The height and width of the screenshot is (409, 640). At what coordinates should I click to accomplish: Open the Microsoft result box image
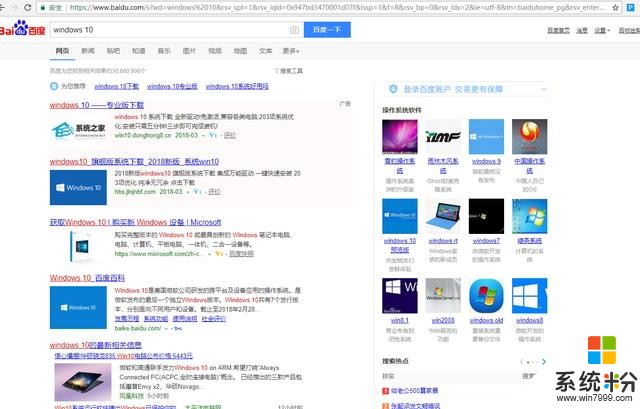(82, 246)
